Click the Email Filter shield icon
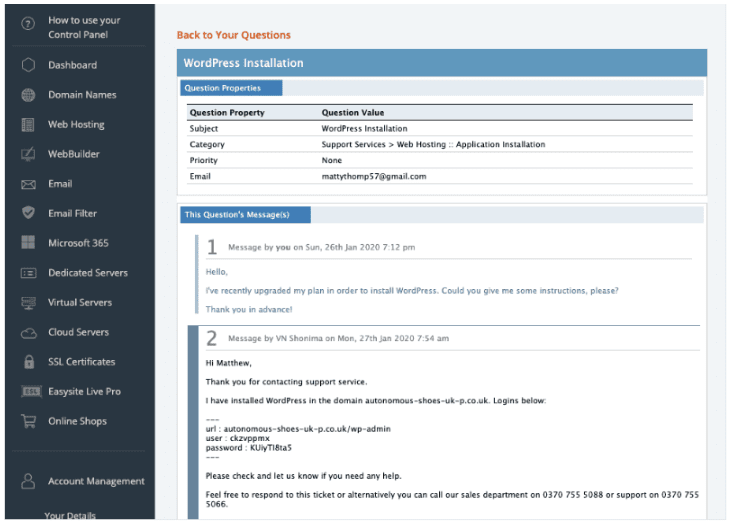 coord(28,213)
